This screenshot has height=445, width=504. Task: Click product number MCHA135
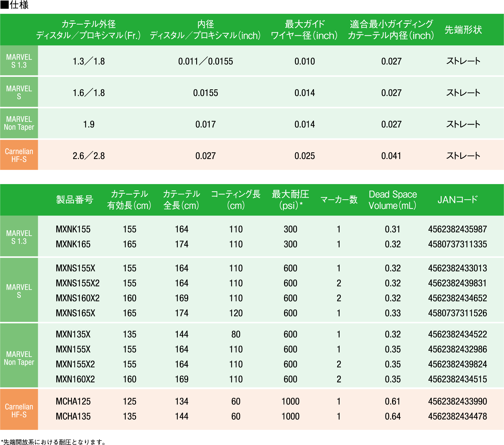tap(73, 416)
